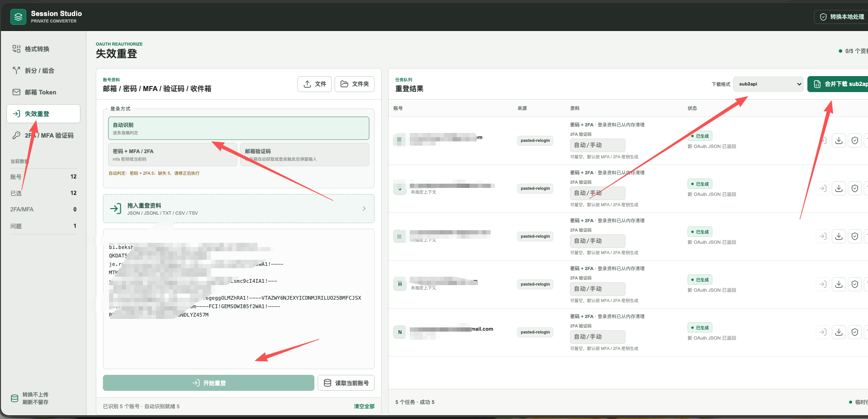868x419 pixels.
Task: Download the result of the N account row
Action: (x=839, y=332)
